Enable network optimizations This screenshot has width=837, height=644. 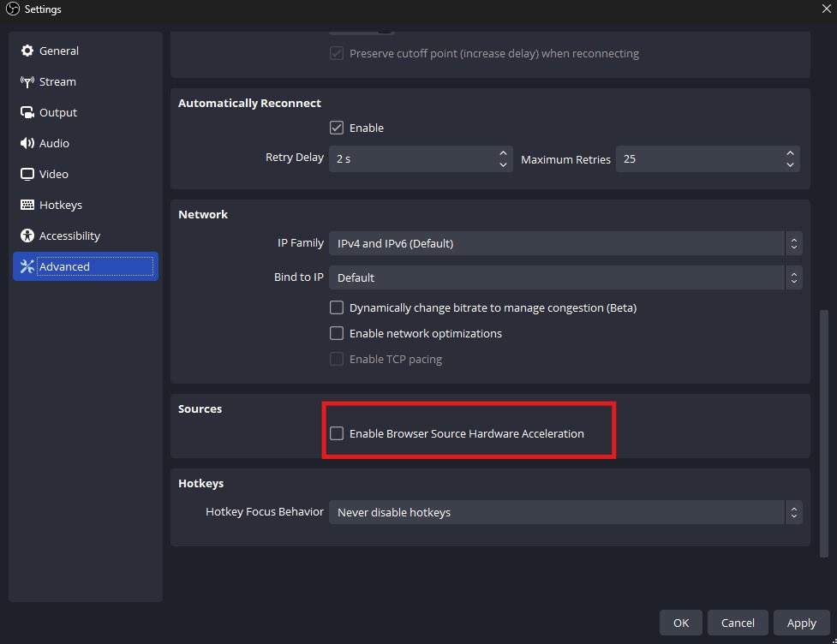tap(337, 333)
